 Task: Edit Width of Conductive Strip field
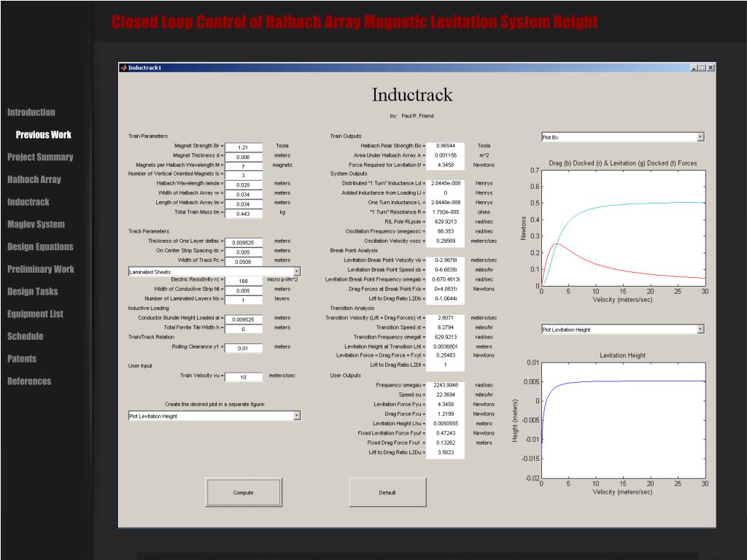click(x=244, y=290)
